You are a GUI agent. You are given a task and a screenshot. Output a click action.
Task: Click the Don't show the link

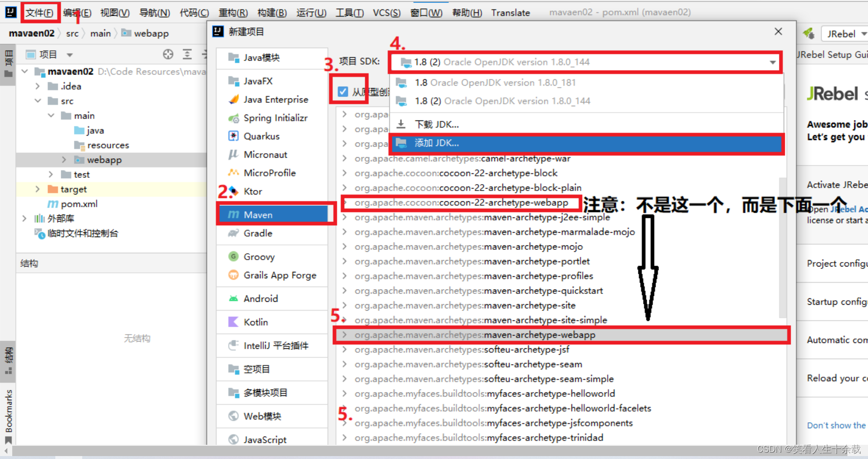(837, 425)
